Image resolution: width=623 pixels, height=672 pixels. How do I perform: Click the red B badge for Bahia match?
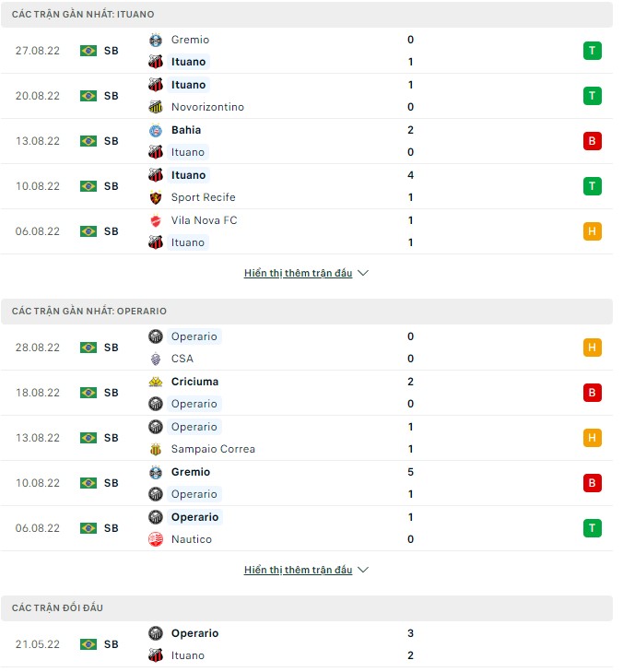[x=592, y=141]
